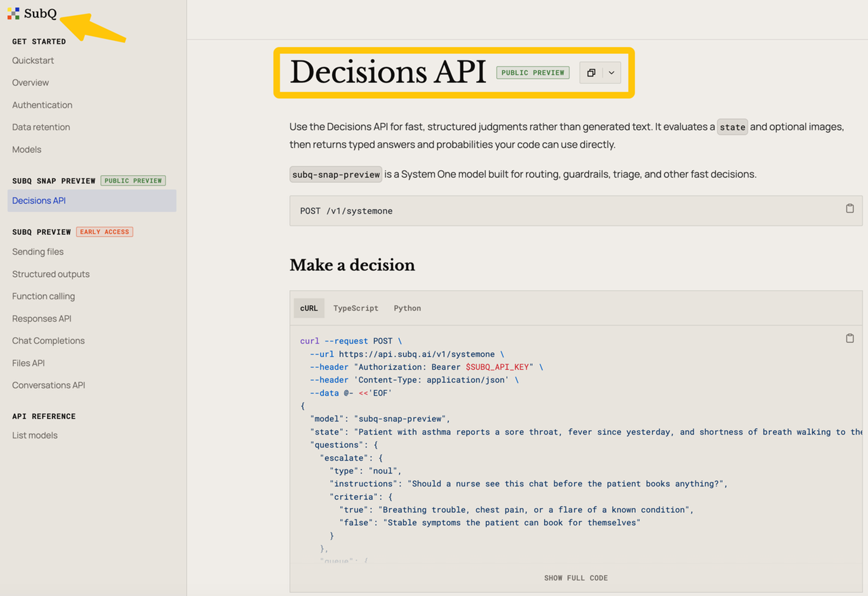Expand code with Show Full Code
Viewport: 868px width, 596px height.
coord(576,578)
